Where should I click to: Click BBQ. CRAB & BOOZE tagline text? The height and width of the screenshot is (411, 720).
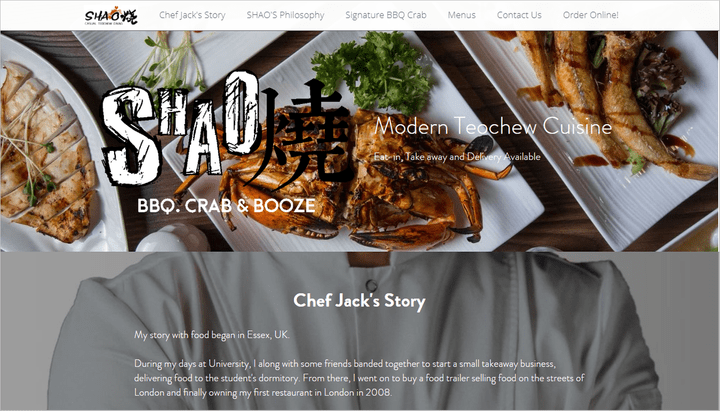point(226,206)
